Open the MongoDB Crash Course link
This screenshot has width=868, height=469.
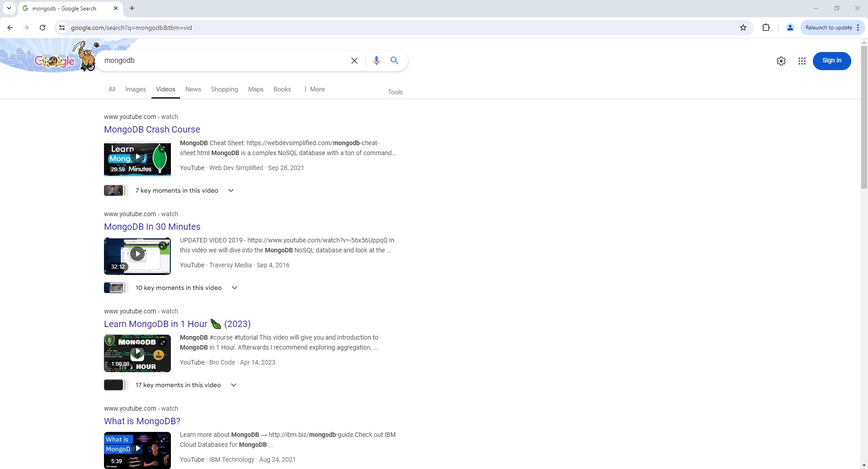point(152,129)
